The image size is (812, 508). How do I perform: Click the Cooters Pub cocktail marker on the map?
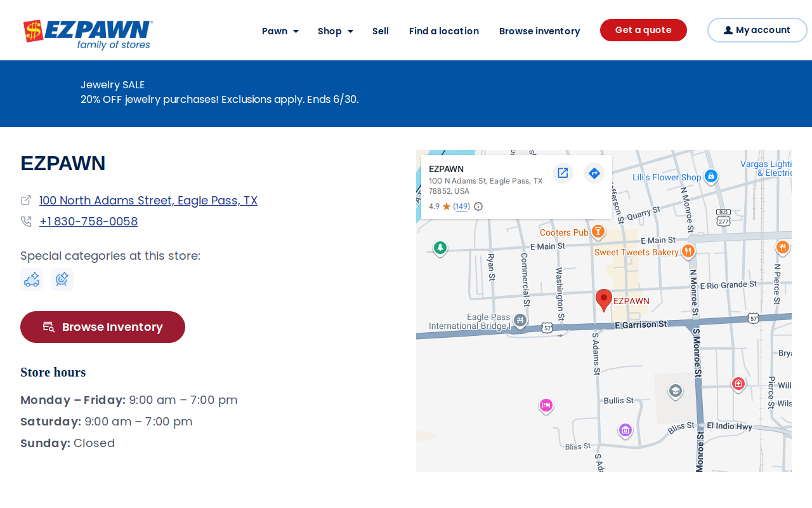coord(598,232)
